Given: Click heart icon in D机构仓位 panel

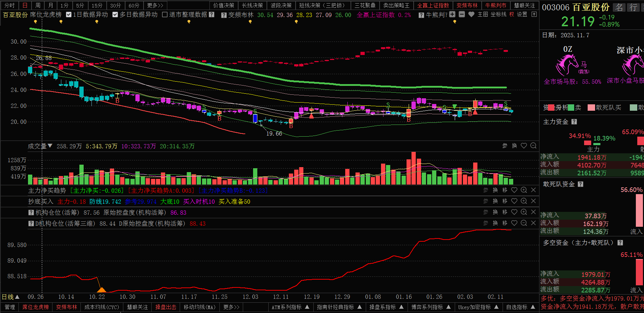Looking at the screenshot, I should click(514, 223).
